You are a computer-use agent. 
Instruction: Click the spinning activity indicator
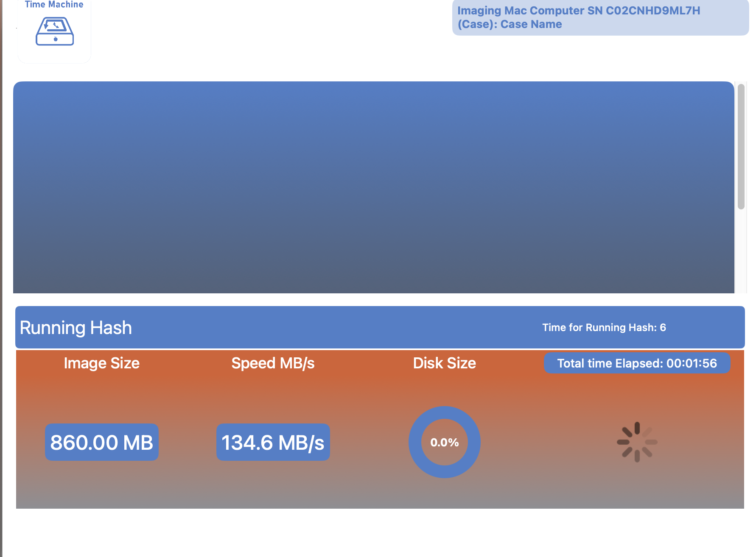point(637,442)
